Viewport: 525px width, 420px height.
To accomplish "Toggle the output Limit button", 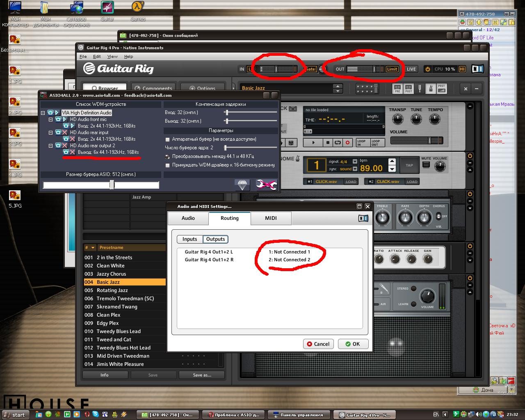I will point(392,69).
